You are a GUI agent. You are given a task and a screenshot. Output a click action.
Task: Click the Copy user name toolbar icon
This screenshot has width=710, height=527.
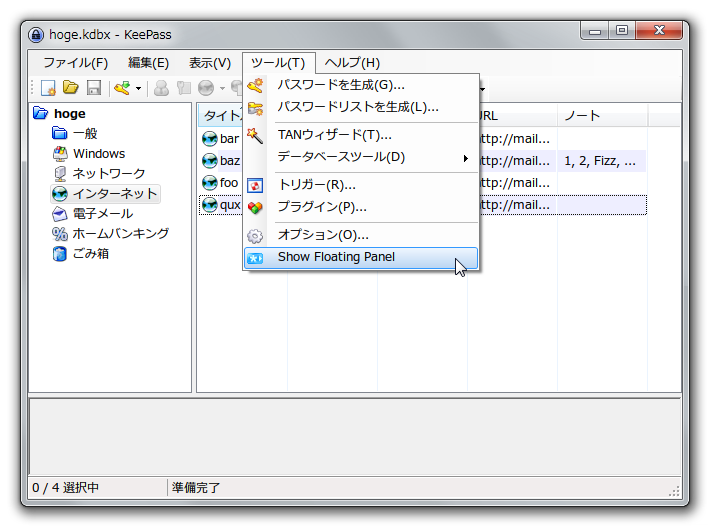tap(161, 87)
